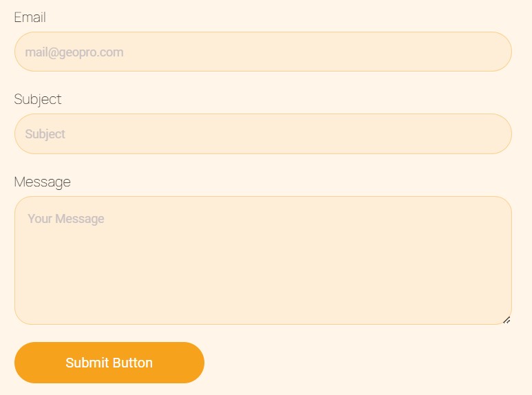Click the 'Submit Button' text label
This screenshot has width=532, height=395.
point(109,363)
